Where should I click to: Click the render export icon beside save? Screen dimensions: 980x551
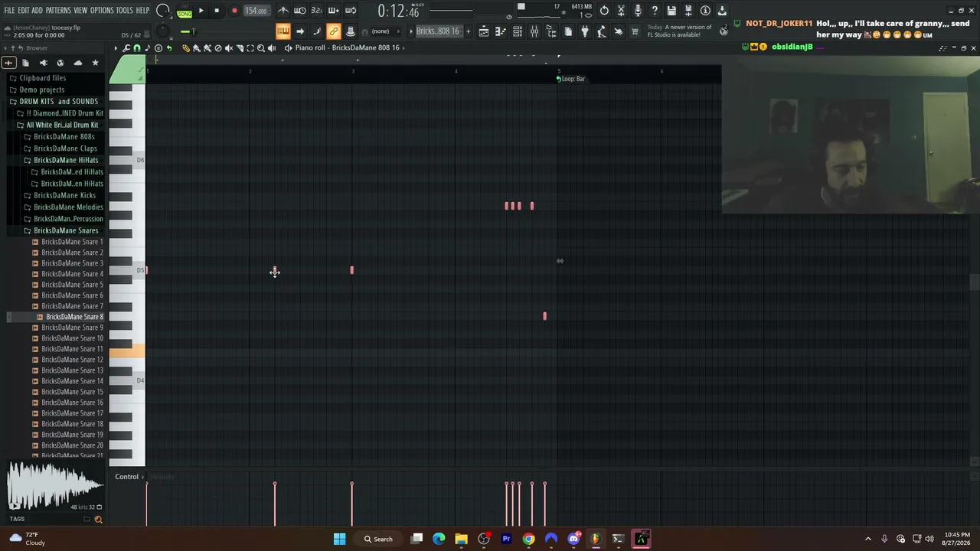click(688, 11)
